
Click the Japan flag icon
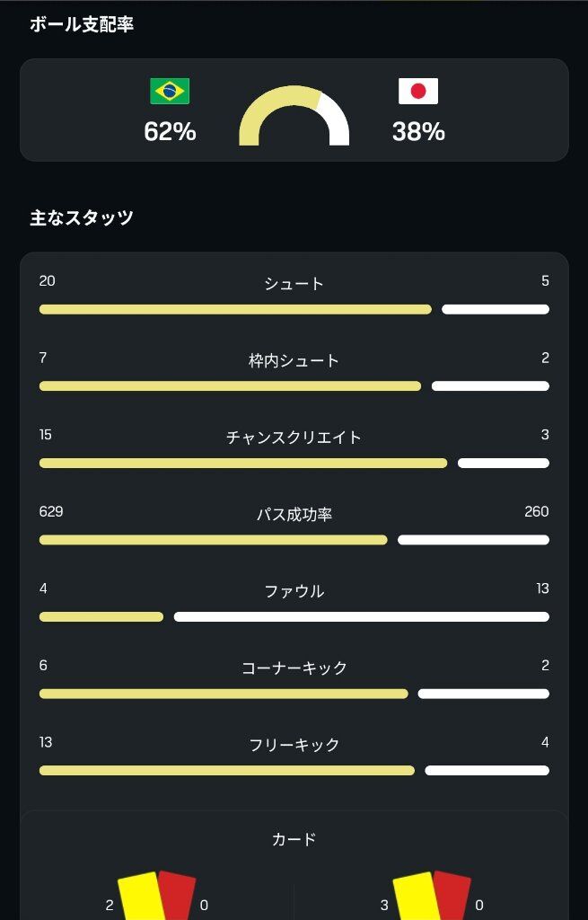pyautogui.click(x=418, y=91)
